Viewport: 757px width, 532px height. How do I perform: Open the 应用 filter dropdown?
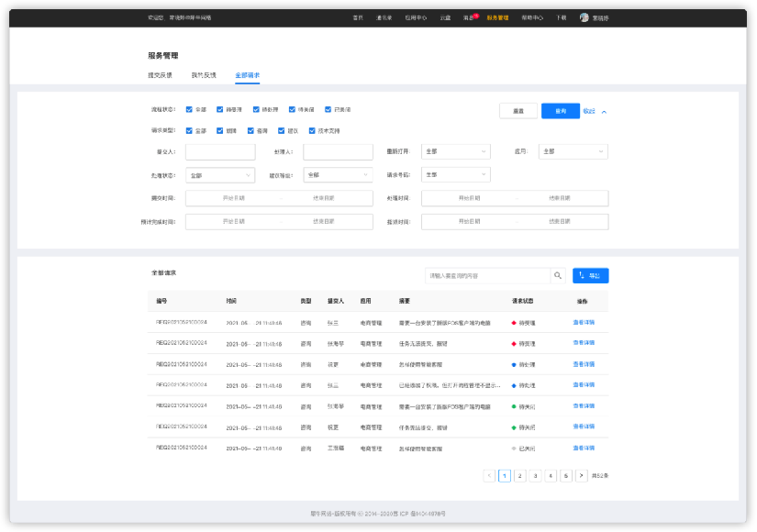(x=573, y=151)
